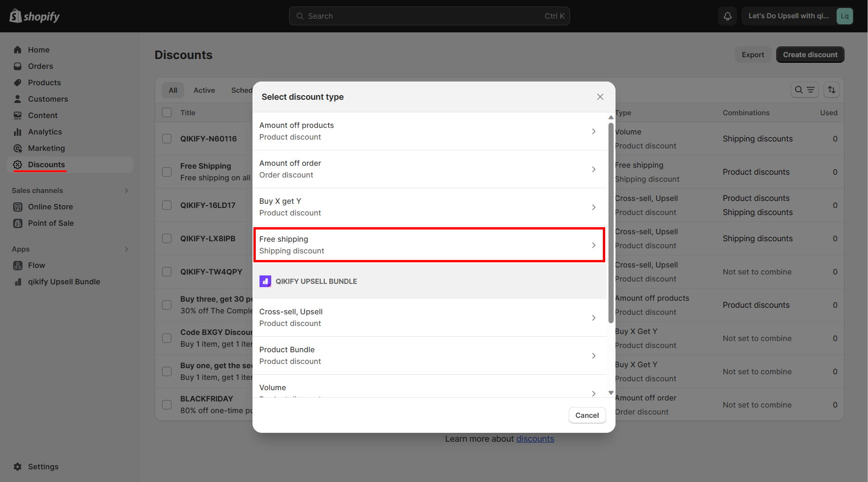Click the dialog's vertical scrollbar
Screen dimensions: 868x482
pos(611,222)
